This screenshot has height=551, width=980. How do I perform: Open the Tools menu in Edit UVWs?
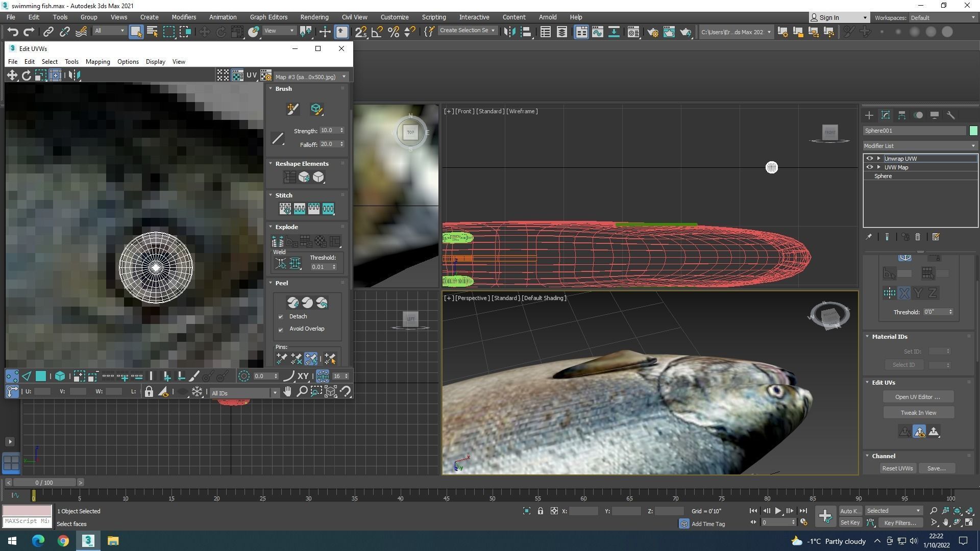point(71,62)
